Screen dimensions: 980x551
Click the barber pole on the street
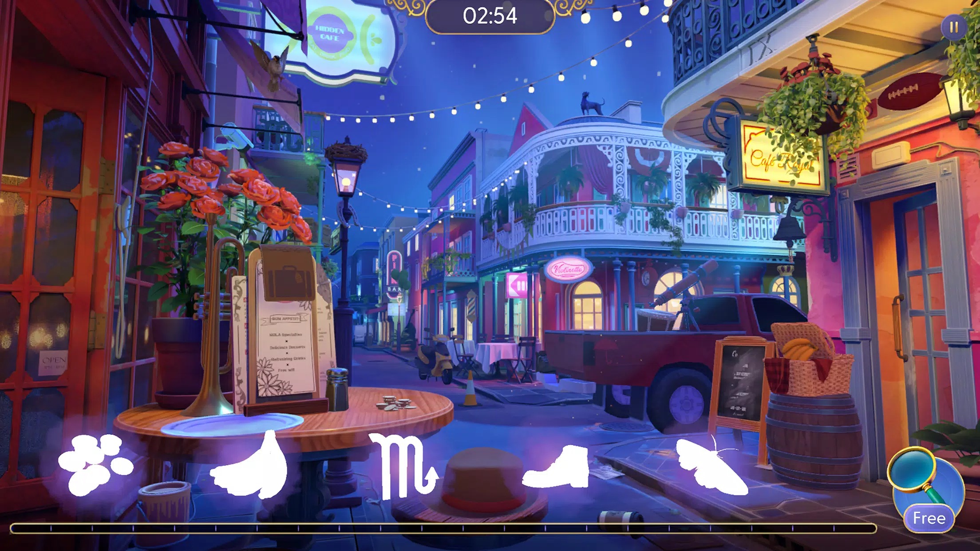[x=470, y=305]
